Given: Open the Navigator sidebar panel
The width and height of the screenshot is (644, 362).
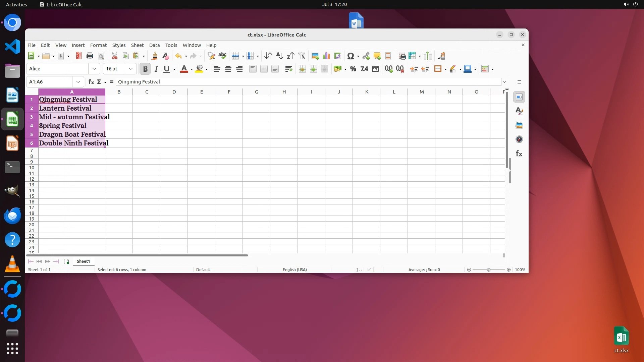Looking at the screenshot, I should tap(519, 139).
